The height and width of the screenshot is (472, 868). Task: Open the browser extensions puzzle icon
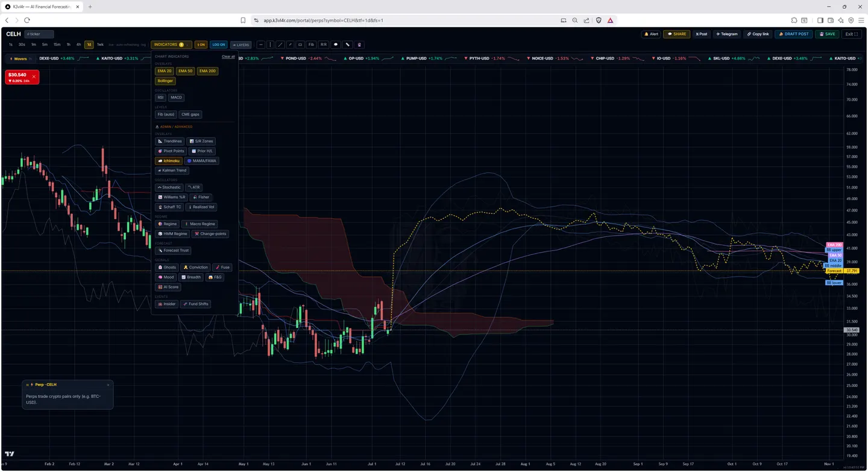point(794,20)
